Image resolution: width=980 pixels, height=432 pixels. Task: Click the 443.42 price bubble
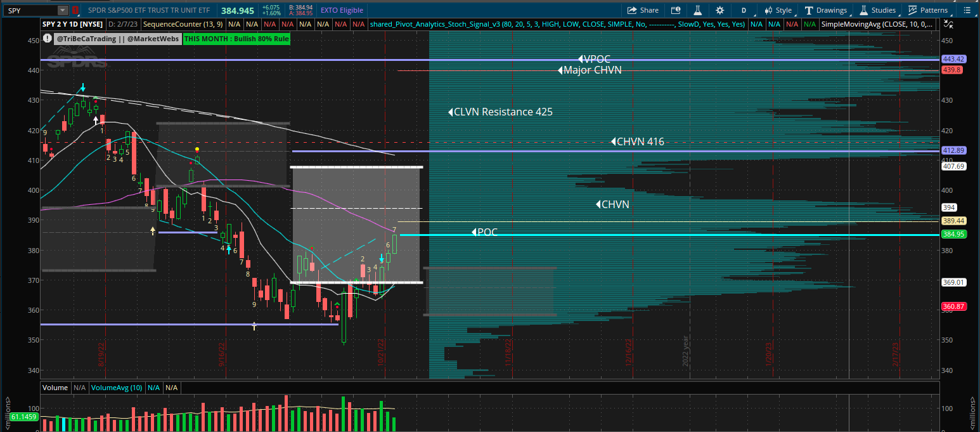point(953,59)
